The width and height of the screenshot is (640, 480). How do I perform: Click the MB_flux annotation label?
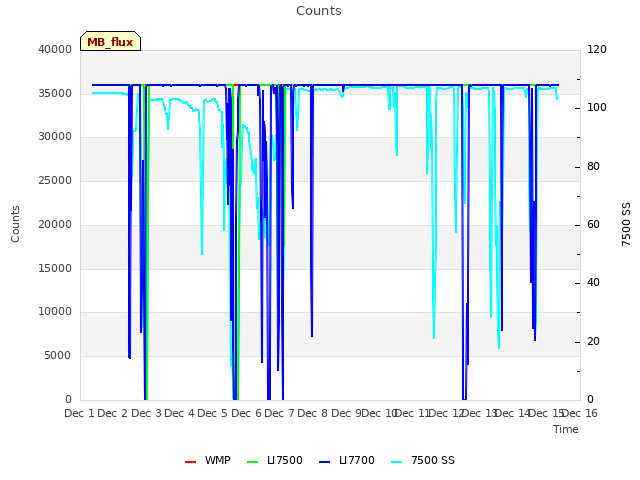point(110,42)
